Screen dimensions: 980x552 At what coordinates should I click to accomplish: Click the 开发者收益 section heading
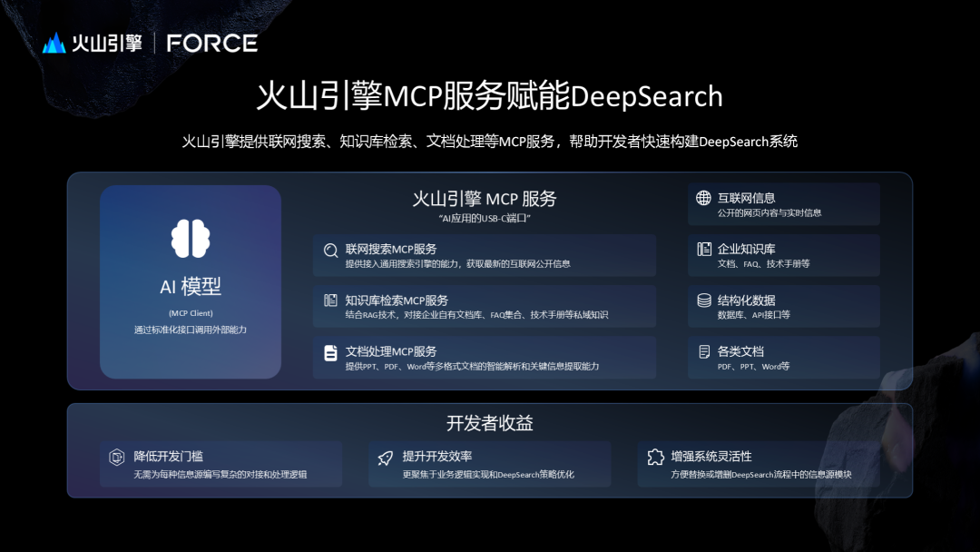[x=489, y=423]
